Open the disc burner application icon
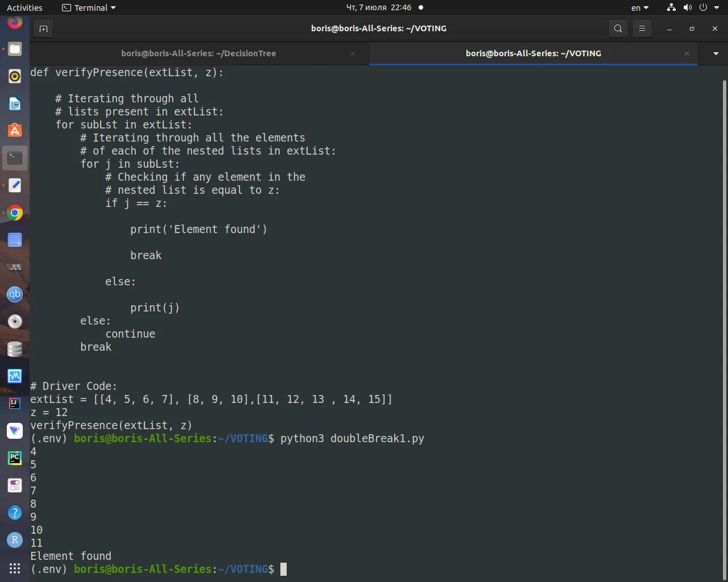This screenshot has height=582, width=728. (x=15, y=322)
